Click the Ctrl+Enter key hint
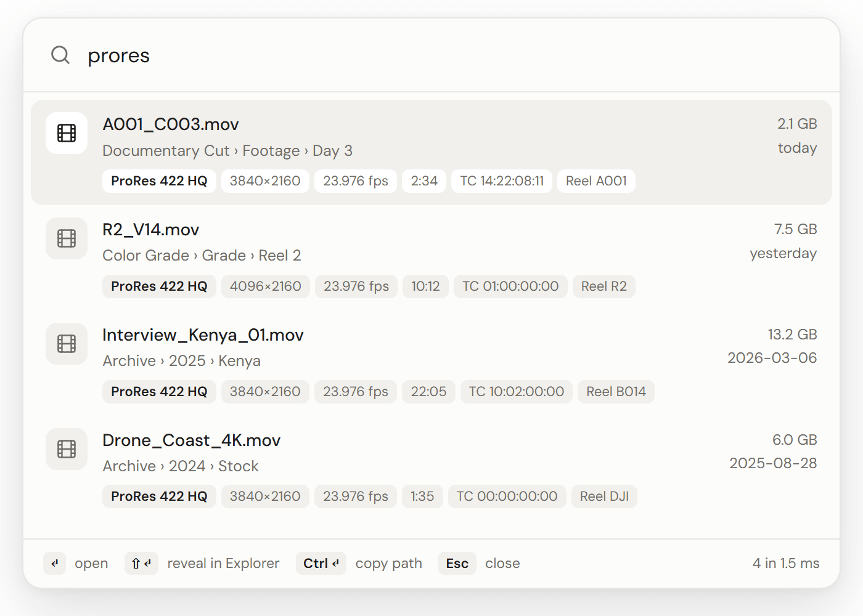The image size is (863, 616). 321,564
